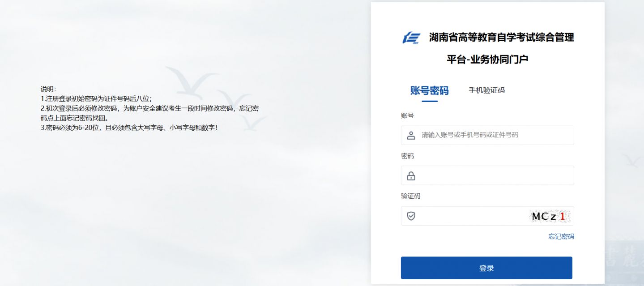
Task: Click the user icon in account field
Action: tap(411, 135)
